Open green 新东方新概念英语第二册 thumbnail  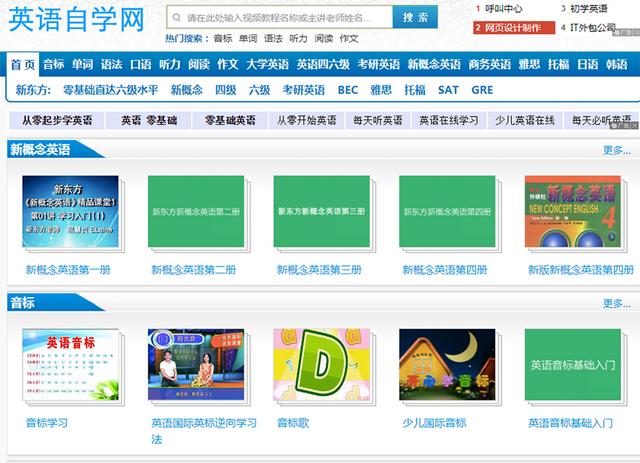click(x=196, y=211)
